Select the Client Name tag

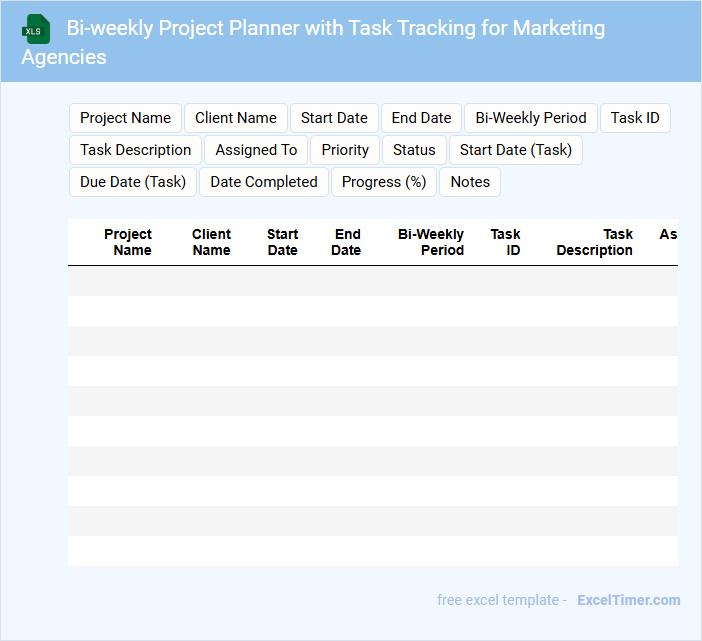[x=236, y=118]
